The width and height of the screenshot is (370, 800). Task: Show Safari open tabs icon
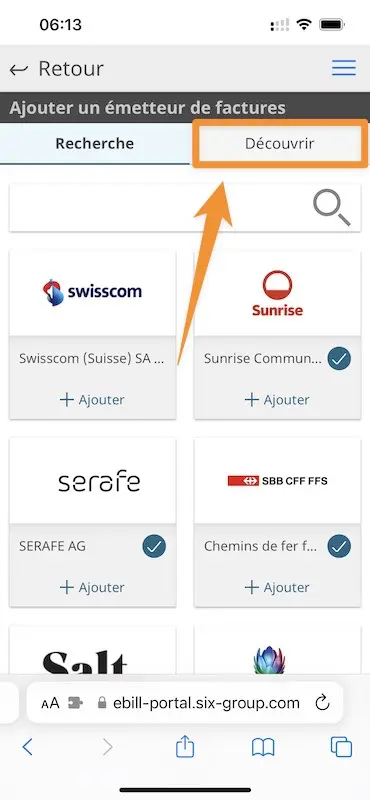click(x=341, y=747)
